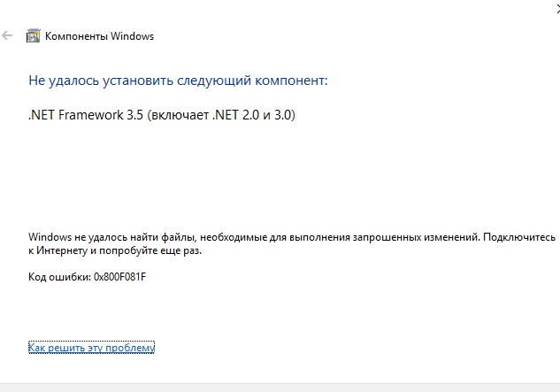Image resolution: width=560 pixels, height=392 pixels.
Task: Click 'Не удалось' at the heading start
Action: [x=64, y=81]
